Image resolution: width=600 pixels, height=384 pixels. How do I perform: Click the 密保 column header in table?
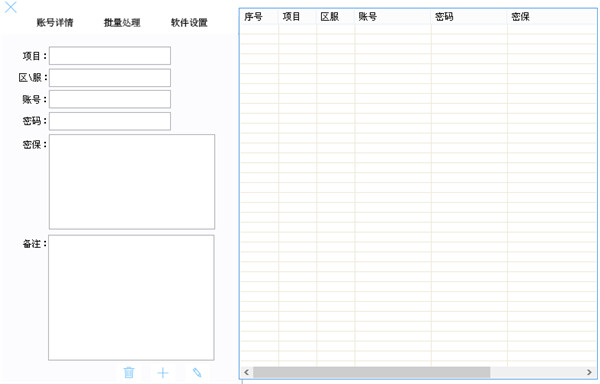click(x=552, y=16)
